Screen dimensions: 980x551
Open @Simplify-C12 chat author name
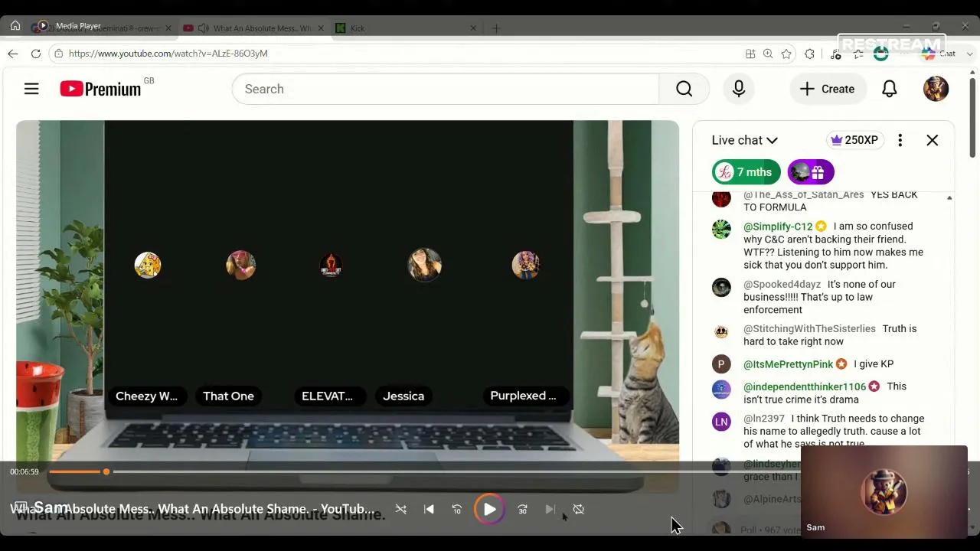[778, 227]
